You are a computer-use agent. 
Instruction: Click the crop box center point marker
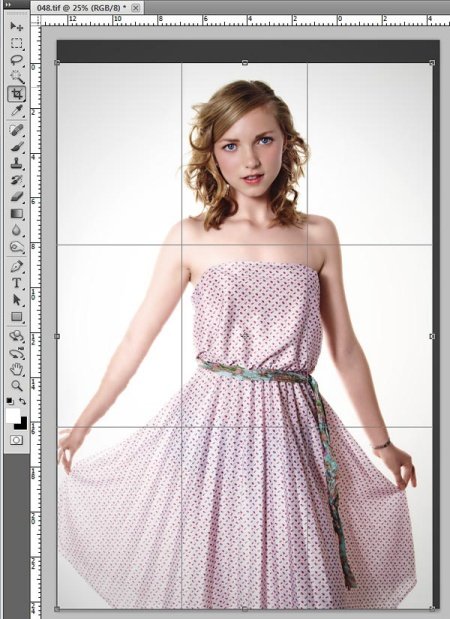coord(245,336)
